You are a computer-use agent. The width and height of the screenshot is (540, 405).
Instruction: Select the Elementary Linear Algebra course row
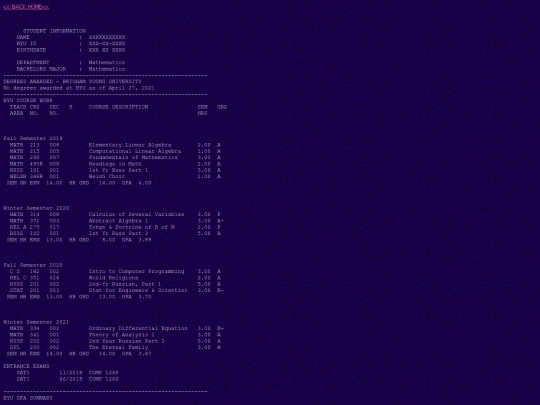[x=115, y=145]
